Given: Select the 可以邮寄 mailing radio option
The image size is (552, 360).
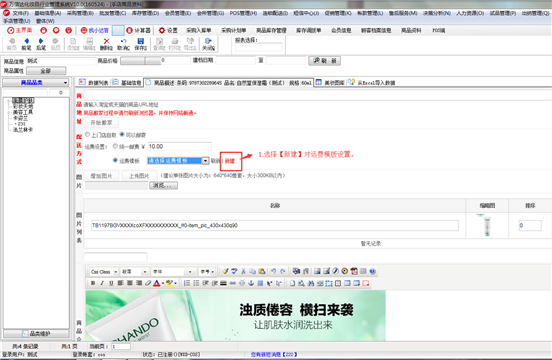Looking at the screenshot, I should point(122,134).
